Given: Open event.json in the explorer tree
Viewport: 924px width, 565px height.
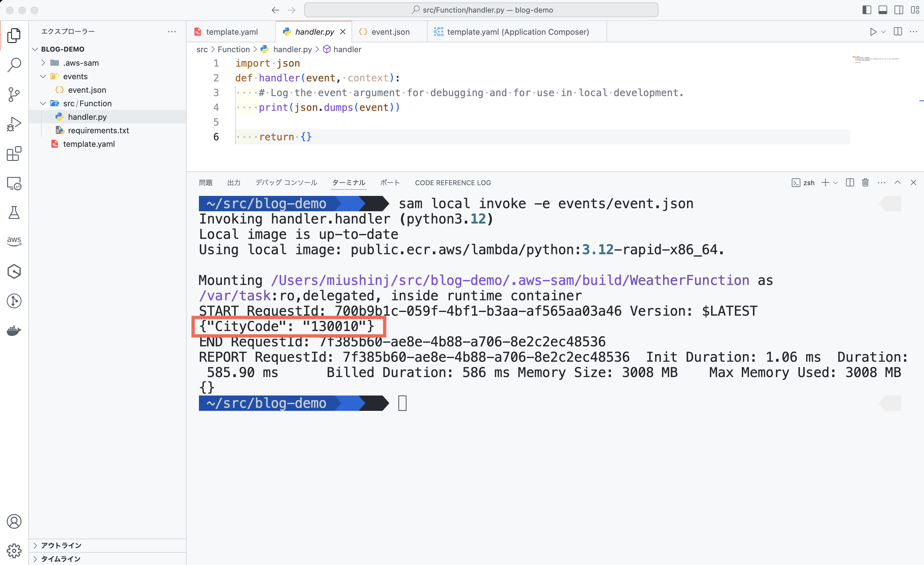Looking at the screenshot, I should point(108,90).
